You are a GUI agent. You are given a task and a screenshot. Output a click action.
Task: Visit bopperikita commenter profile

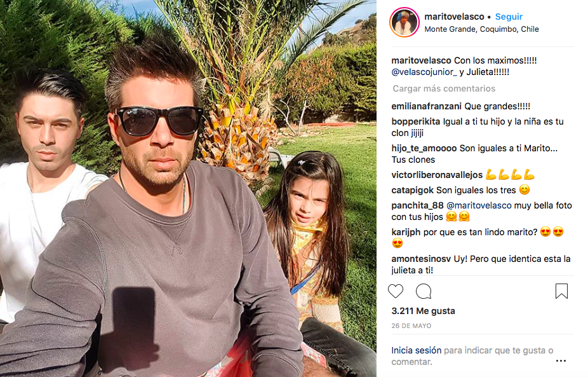tap(415, 121)
